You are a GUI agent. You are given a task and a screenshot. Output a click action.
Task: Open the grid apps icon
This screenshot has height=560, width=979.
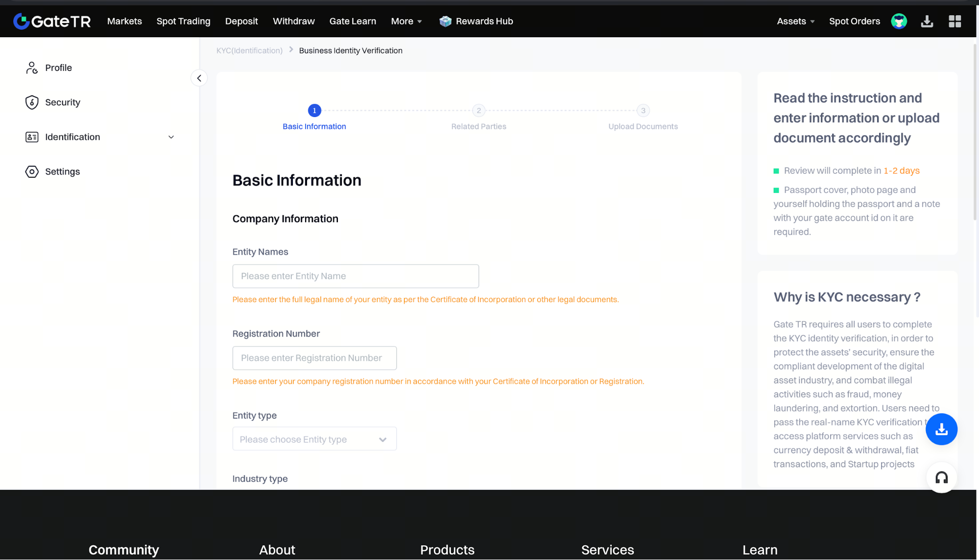(955, 21)
